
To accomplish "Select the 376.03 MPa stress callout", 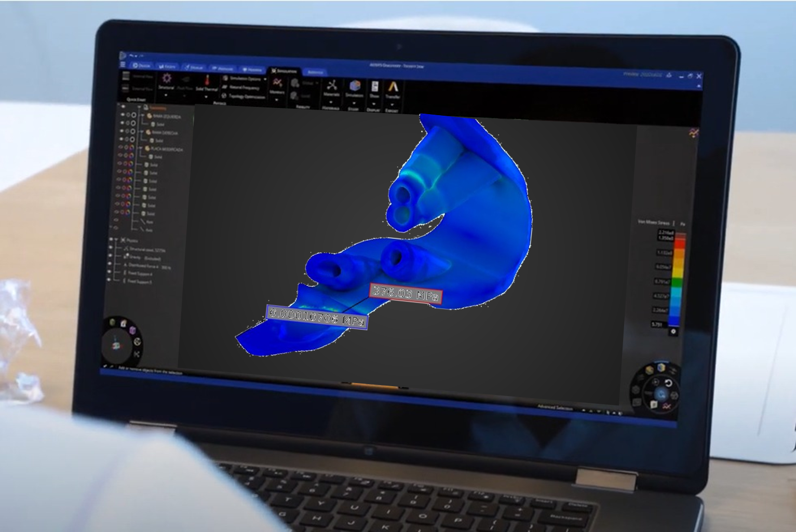I will pyautogui.click(x=406, y=294).
